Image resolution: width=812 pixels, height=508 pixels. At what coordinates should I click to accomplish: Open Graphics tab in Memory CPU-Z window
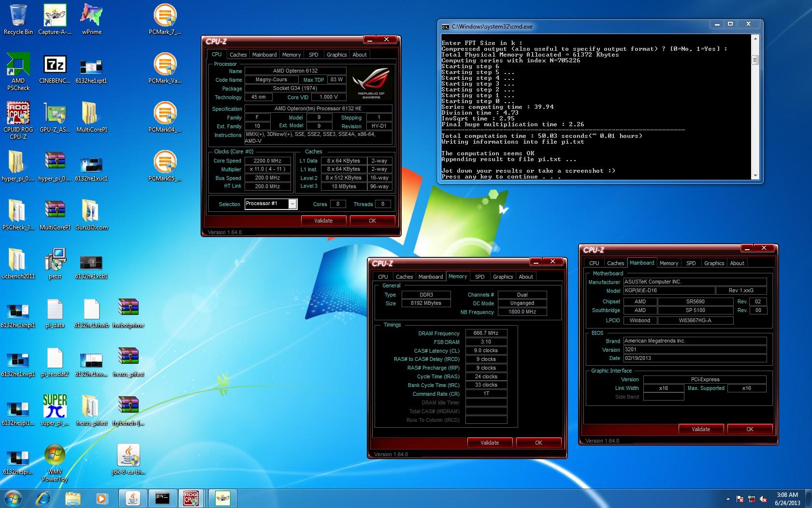[503, 277]
